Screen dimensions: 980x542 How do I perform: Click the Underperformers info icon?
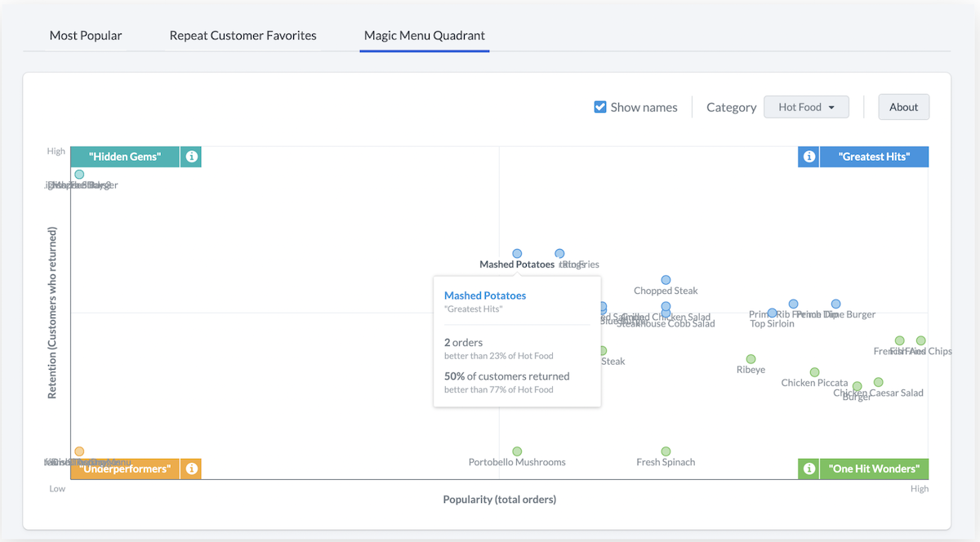191,469
